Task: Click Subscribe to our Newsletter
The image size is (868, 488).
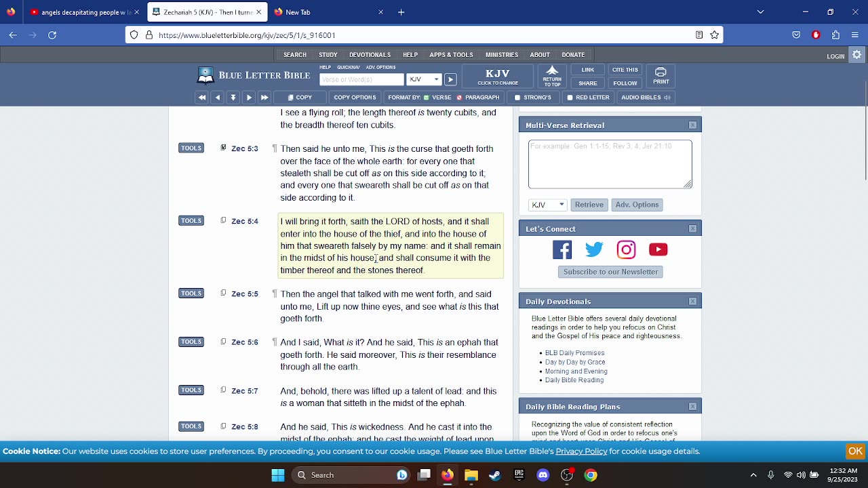Action: pos(610,272)
